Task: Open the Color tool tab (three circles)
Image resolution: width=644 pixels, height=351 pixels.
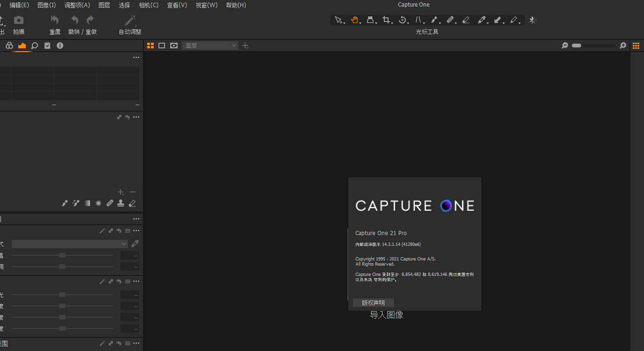Action: pyautogui.click(x=9, y=46)
